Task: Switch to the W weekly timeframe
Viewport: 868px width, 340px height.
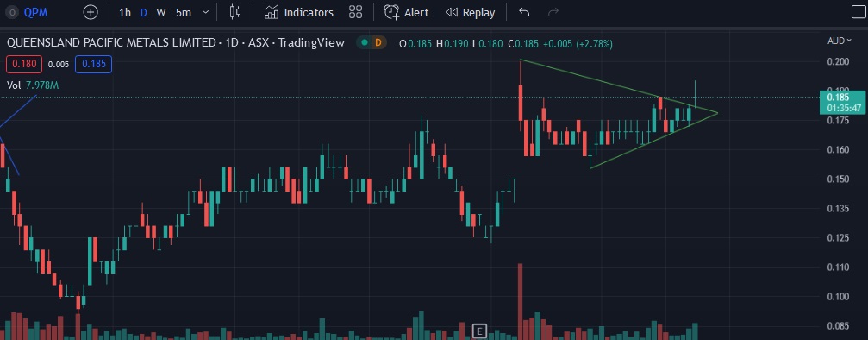Action: [x=161, y=12]
